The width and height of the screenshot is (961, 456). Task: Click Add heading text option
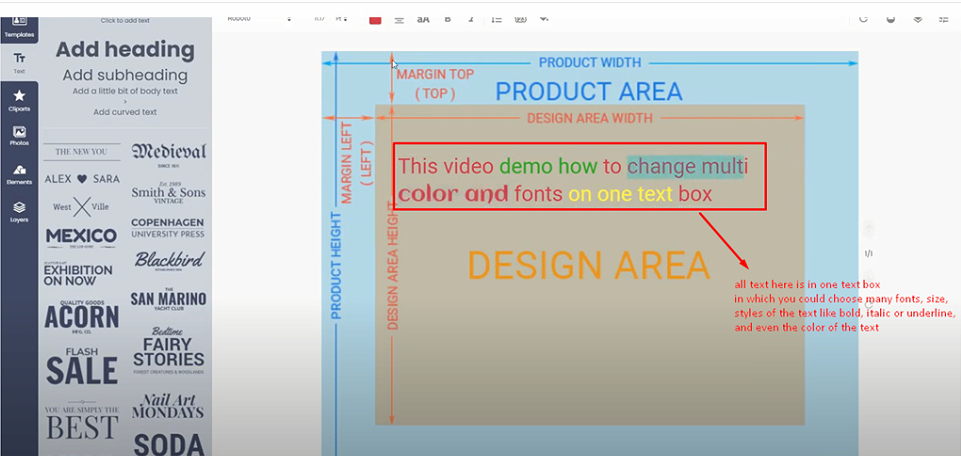tap(125, 49)
